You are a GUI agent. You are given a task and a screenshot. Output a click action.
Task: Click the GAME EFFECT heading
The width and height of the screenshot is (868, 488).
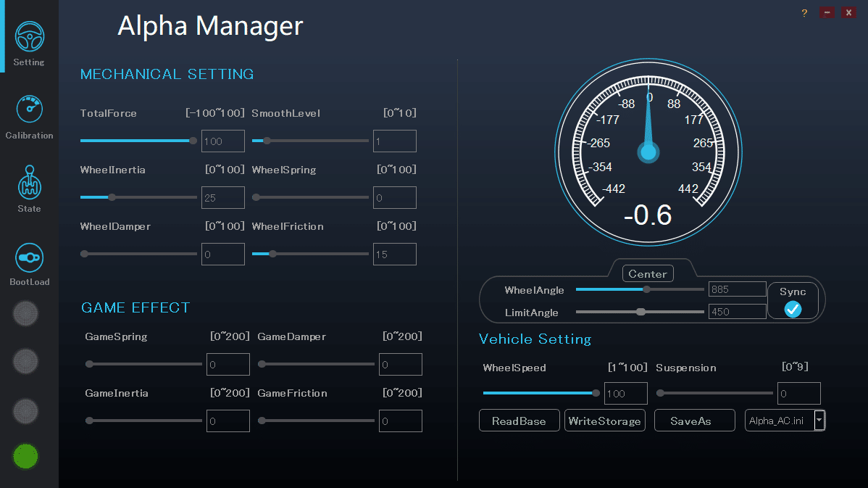pyautogui.click(x=135, y=307)
